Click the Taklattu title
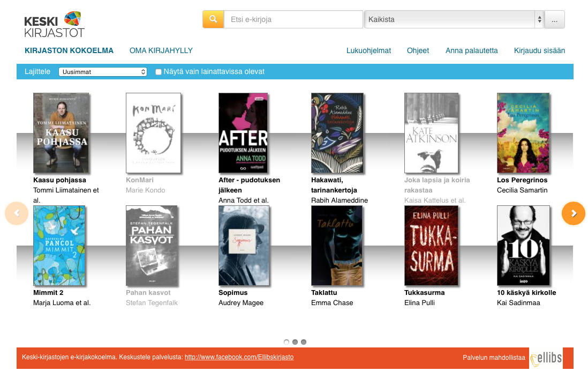Screen dimensions: 588x378 325,293
